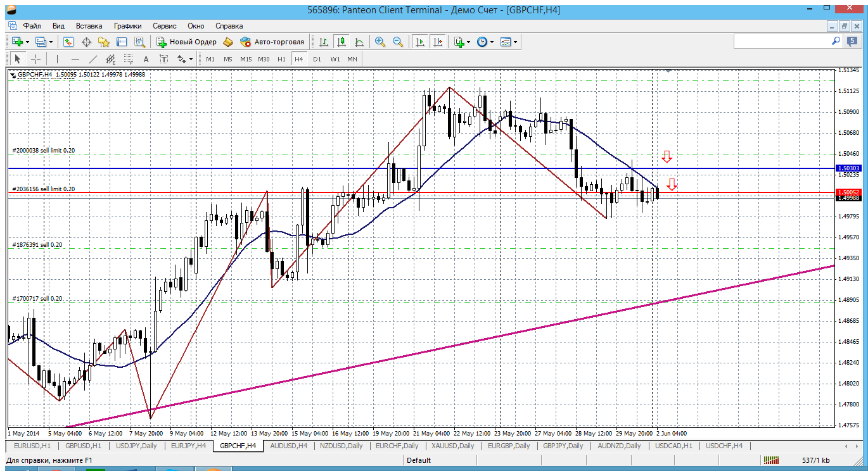Open the Графики menu
868x471 pixels.
click(127, 26)
